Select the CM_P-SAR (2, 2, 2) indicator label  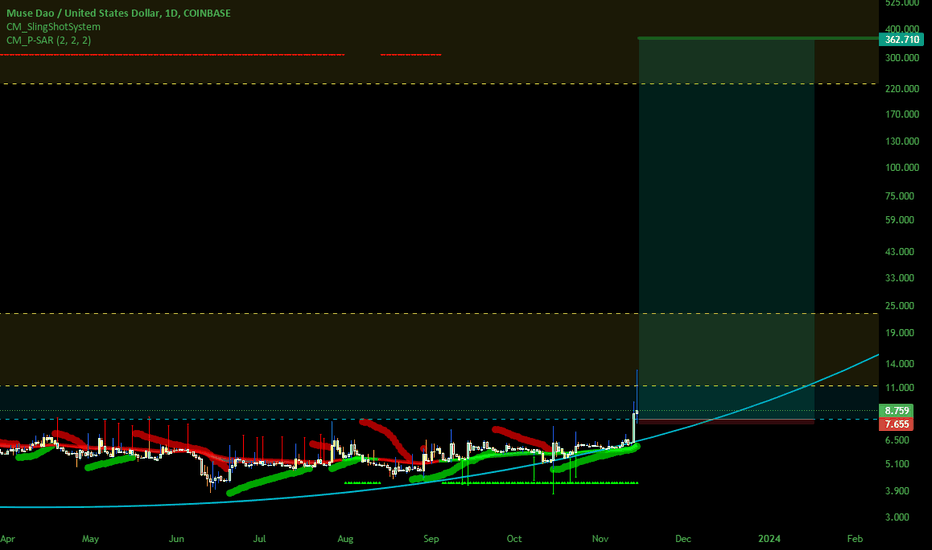pyautogui.click(x=49, y=40)
